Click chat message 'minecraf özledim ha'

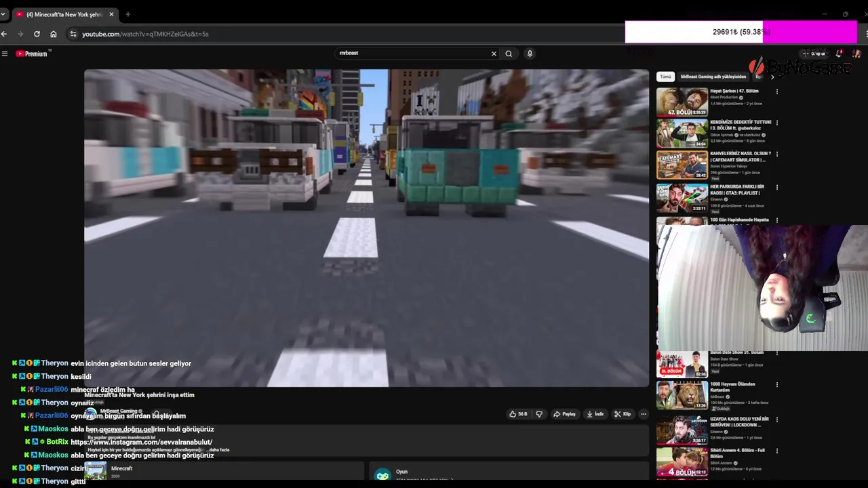103,390
